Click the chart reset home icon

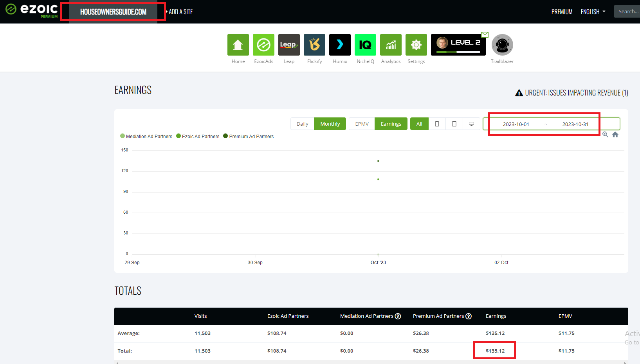pos(615,135)
